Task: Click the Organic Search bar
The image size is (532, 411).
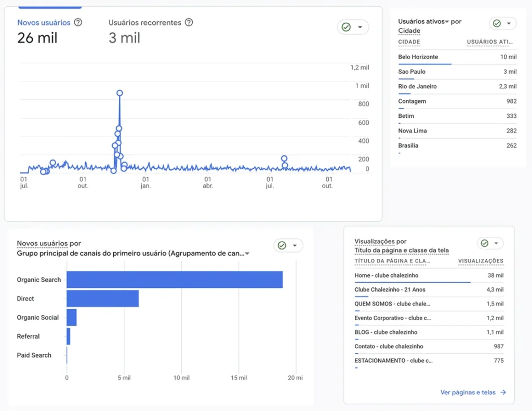Action: [174, 280]
